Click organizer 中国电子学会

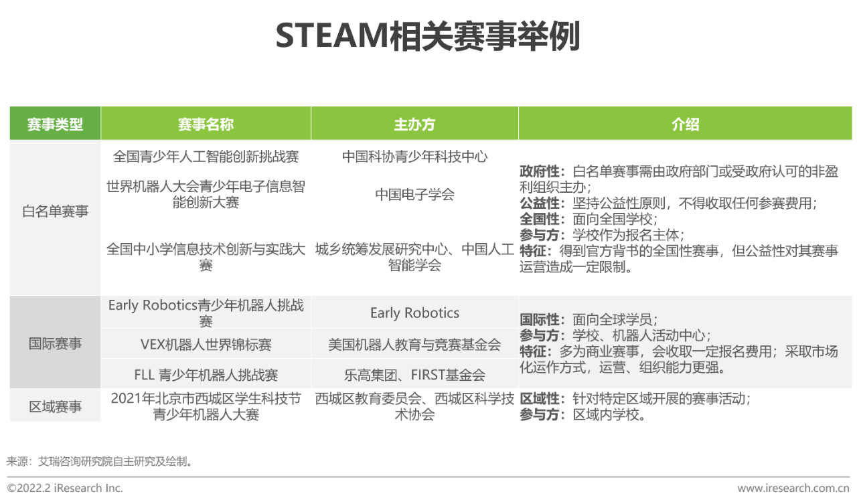pyautogui.click(x=414, y=194)
